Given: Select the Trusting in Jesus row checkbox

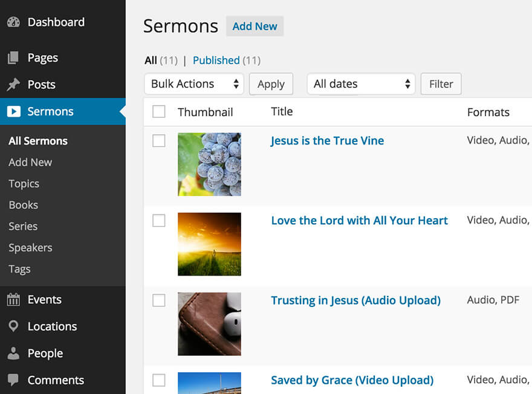Looking at the screenshot, I should pos(159,300).
